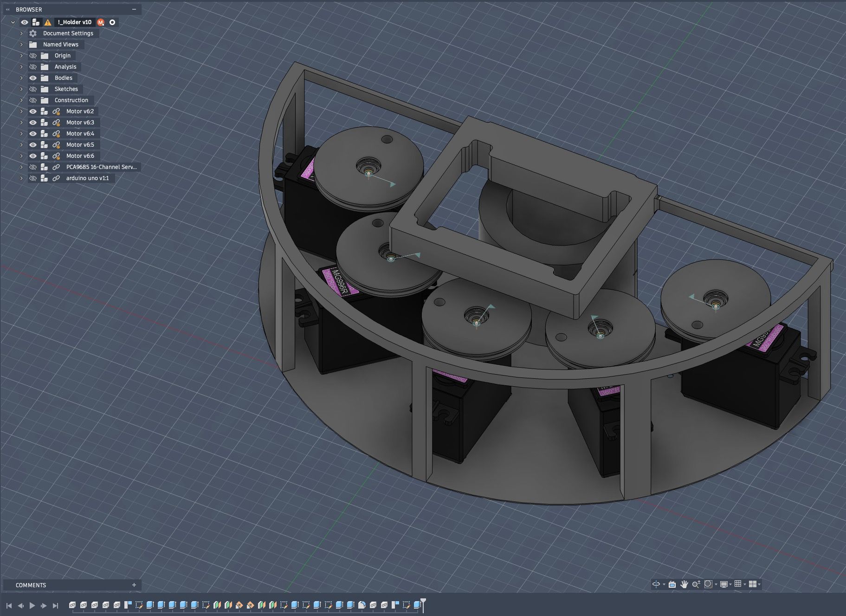Hide the Bodies folder

point(33,78)
